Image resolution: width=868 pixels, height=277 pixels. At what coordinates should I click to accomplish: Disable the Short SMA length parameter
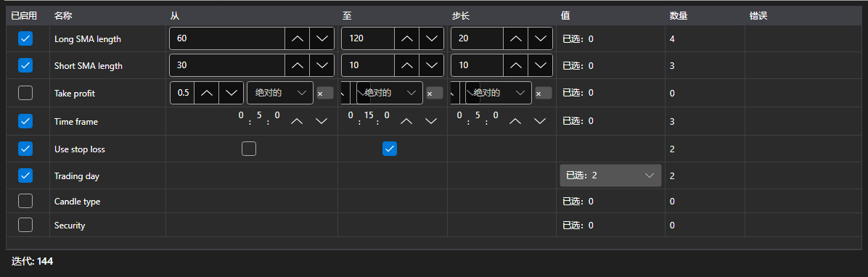click(25, 65)
